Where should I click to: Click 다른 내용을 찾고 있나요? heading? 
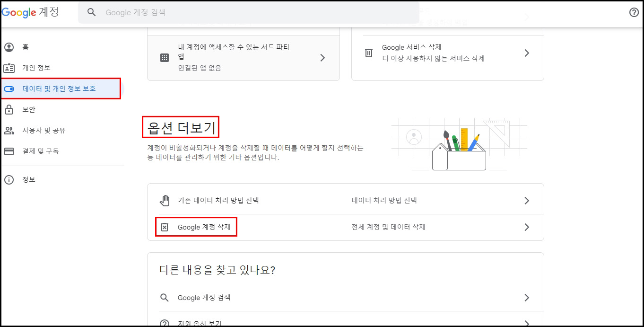coord(217,270)
